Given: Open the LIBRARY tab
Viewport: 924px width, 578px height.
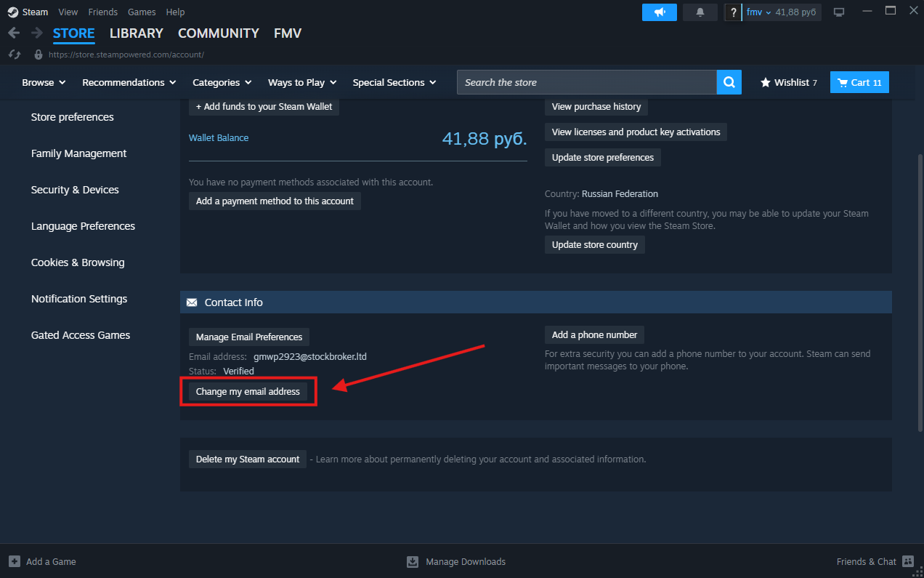Looking at the screenshot, I should click(x=136, y=33).
